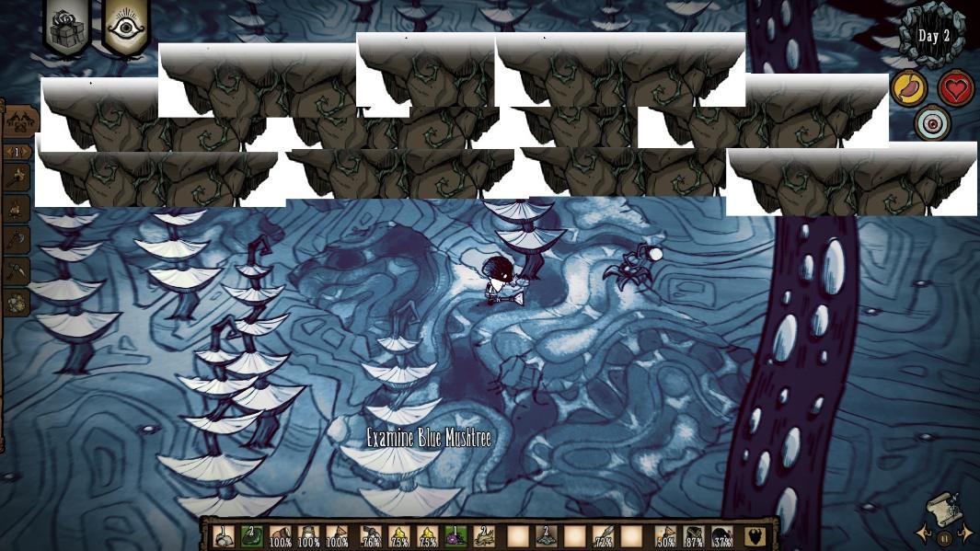Pick the green item stack of 2
The image size is (980, 551).
(x=252, y=536)
